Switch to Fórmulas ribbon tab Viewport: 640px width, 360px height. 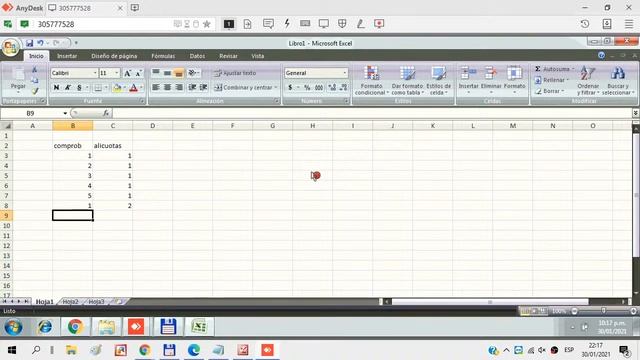click(x=163, y=56)
